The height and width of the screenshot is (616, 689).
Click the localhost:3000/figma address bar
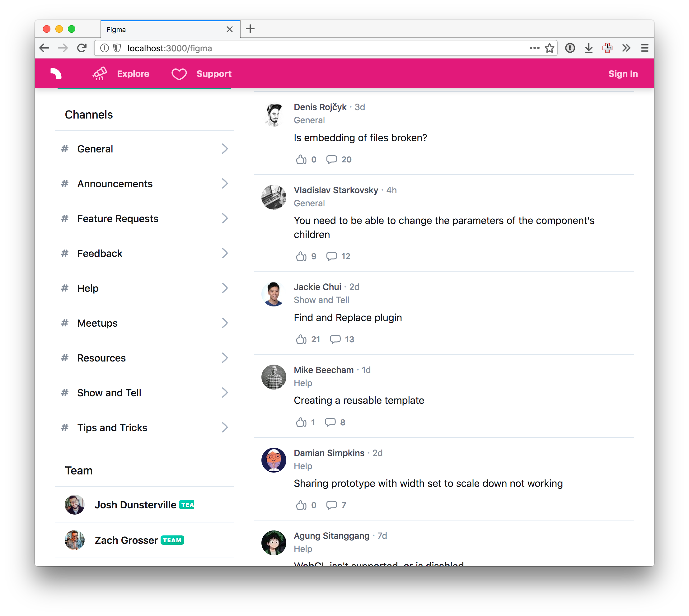[325, 48]
